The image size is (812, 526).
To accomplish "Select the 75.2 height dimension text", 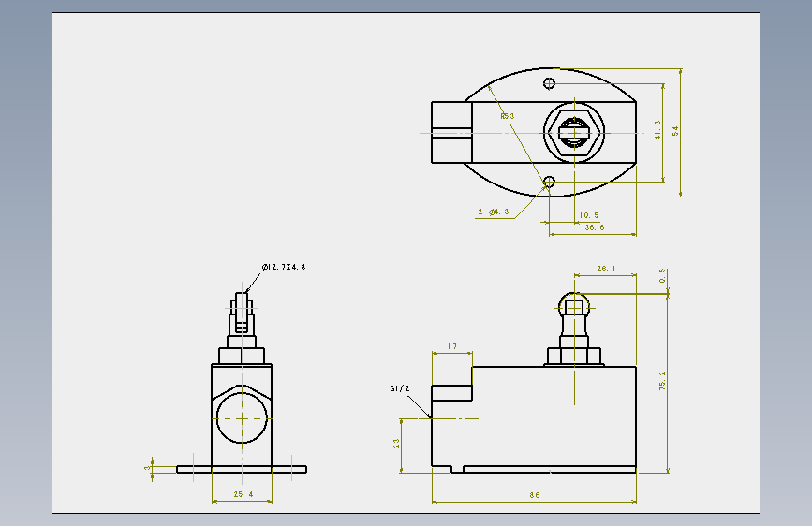I will tap(662, 380).
